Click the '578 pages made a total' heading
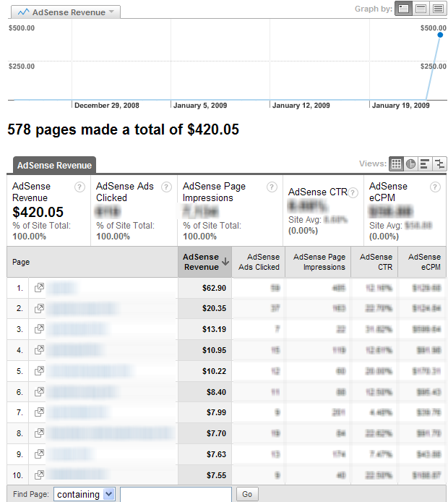Screen dimensions: 448x502 [123, 129]
